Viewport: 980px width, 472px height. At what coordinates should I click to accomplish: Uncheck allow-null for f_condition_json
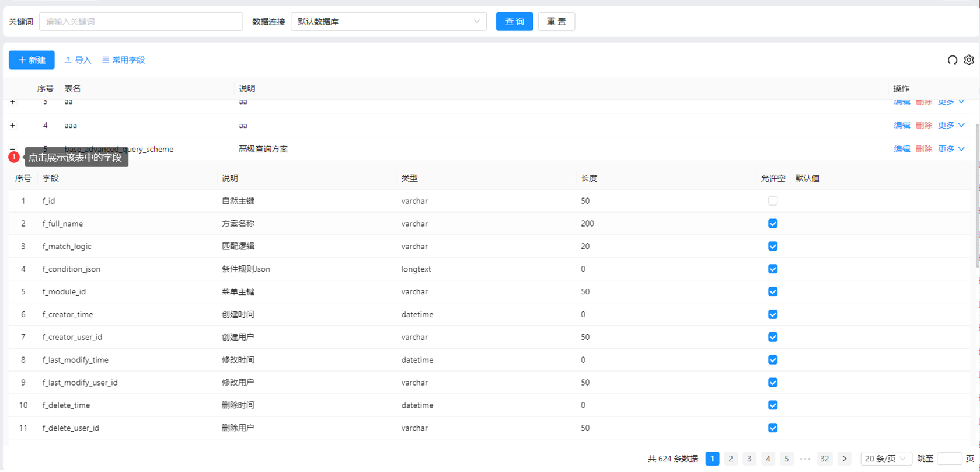[x=772, y=269]
